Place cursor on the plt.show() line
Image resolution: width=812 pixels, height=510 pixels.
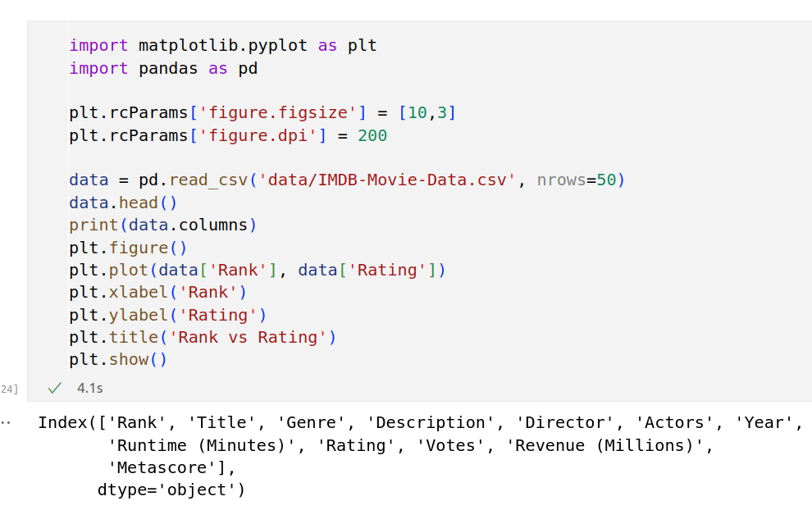click(x=118, y=359)
